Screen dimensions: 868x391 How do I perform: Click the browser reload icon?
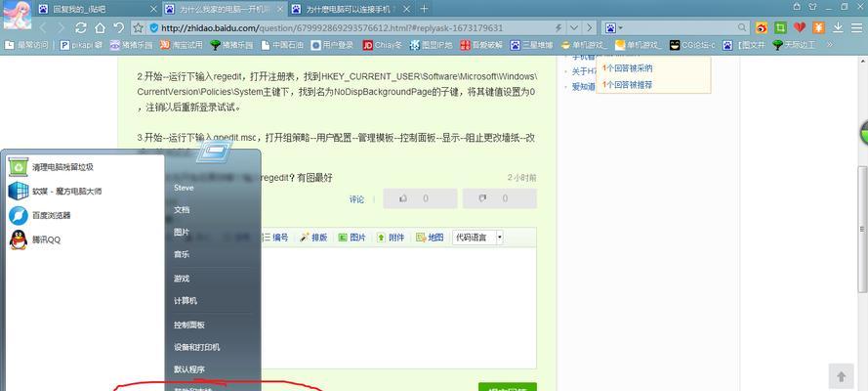pos(81,27)
